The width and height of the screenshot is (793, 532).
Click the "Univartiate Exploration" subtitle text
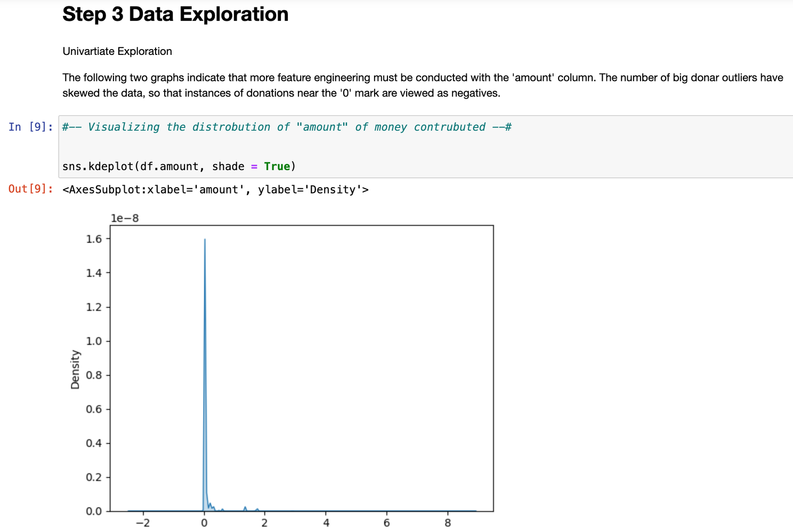[x=117, y=51]
